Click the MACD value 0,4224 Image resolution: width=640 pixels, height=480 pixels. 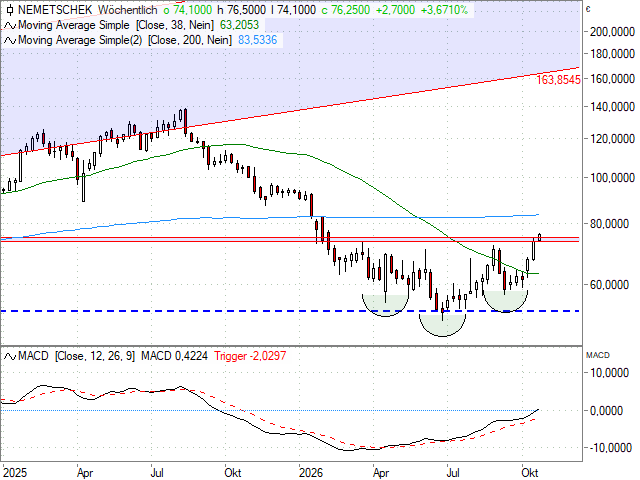tap(174, 356)
